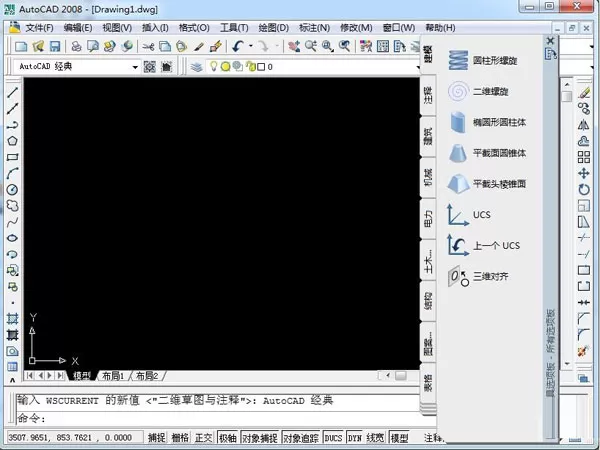The height and width of the screenshot is (450, 600).
Task: Select the 机械 tab in tool palette
Action: pos(428,178)
